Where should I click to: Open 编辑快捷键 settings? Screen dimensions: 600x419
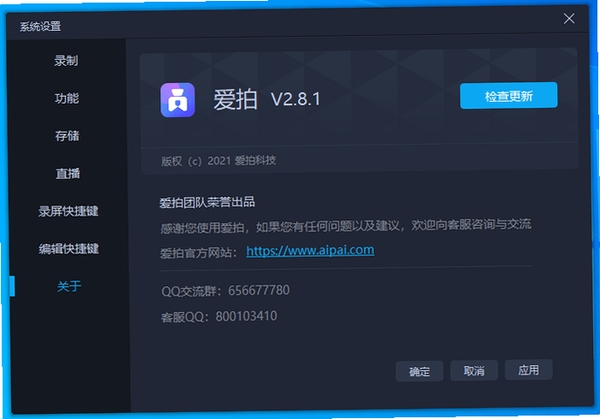coord(68,249)
